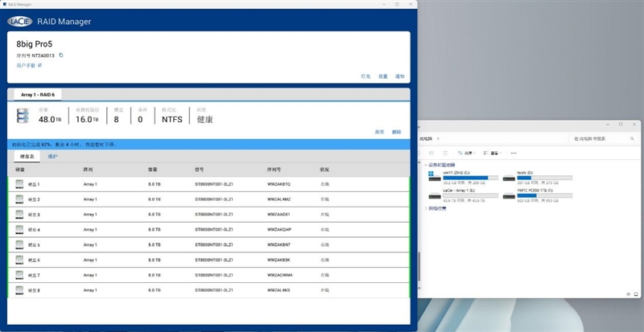The image size is (644, 332).
Task: Click the LaCie logo in RAID Manager header
Action: coord(19,22)
